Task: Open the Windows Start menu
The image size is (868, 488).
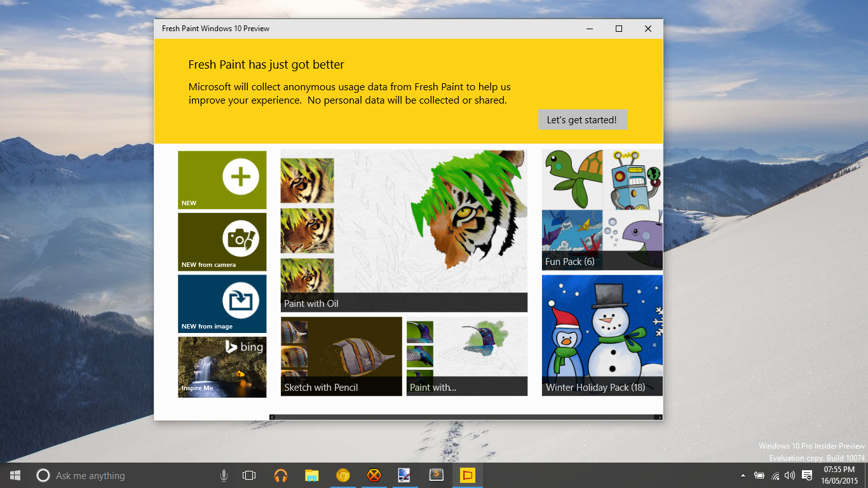Action: pos(15,475)
